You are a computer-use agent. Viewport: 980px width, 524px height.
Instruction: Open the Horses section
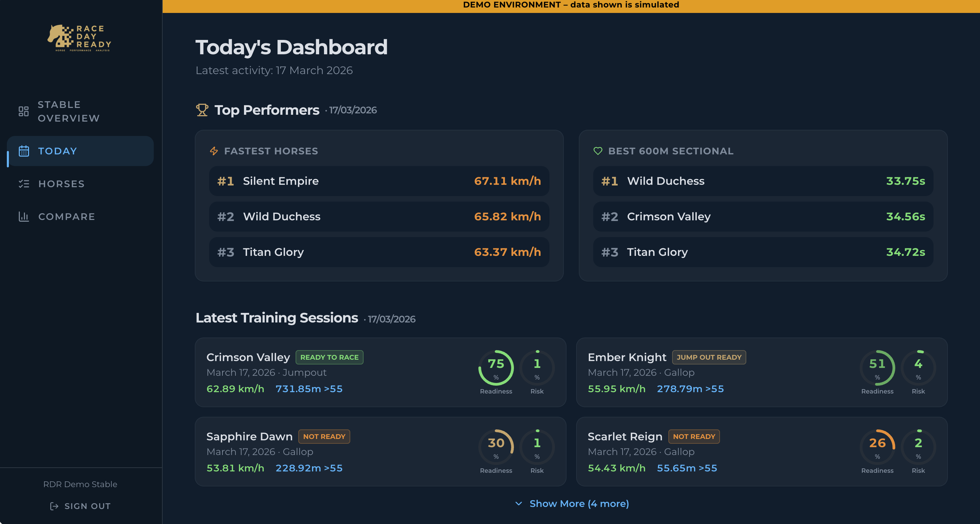coord(62,184)
